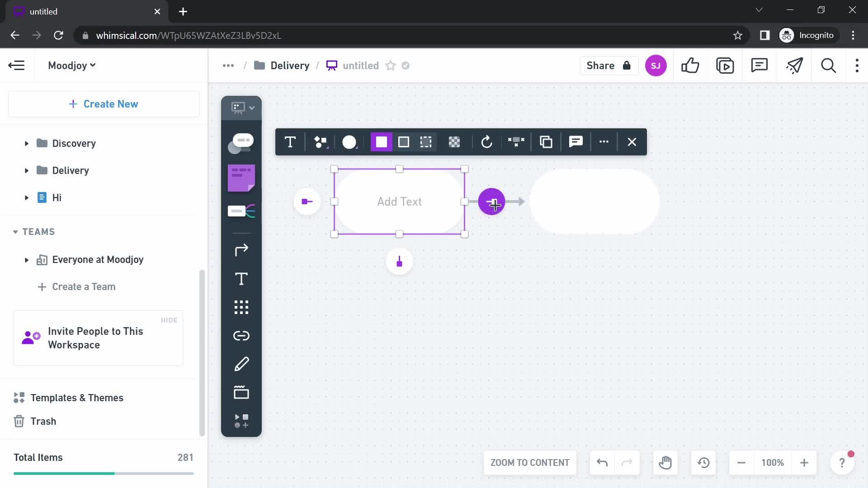Click the purple add connected shape button
The height and width of the screenshot is (488, 868).
point(491,202)
